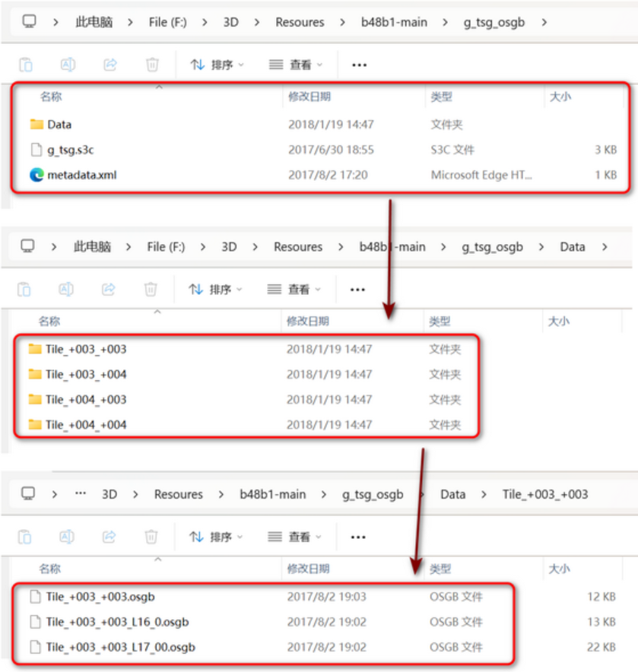The width and height of the screenshot is (638, 672).
Task: Click the PC monitor icon in the breadcrumb ending with Data
Action: pos(27,246)
